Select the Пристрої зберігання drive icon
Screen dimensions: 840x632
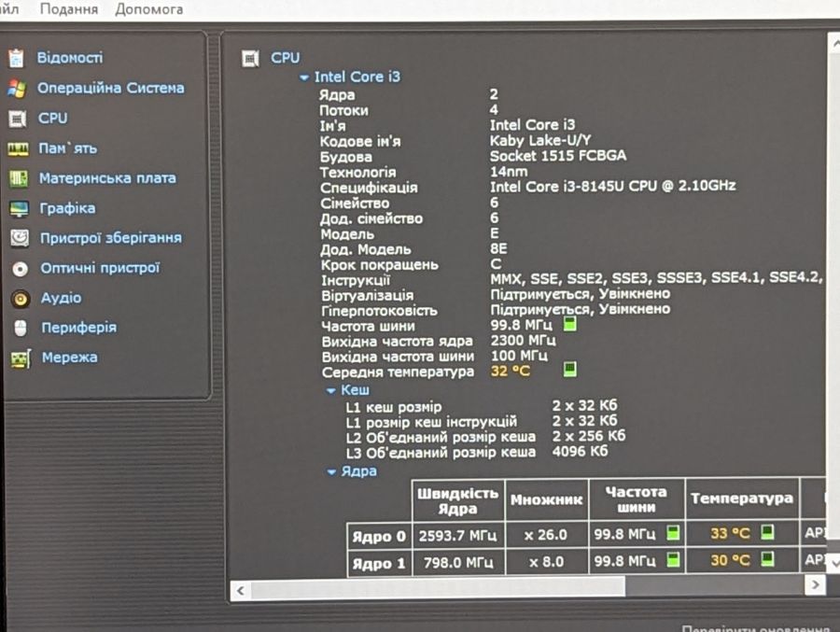(20, 238)
